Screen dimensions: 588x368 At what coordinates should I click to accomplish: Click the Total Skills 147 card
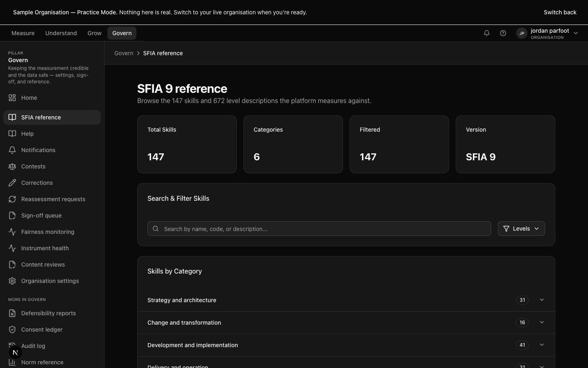pyautogui.click(x=187, y=144)
